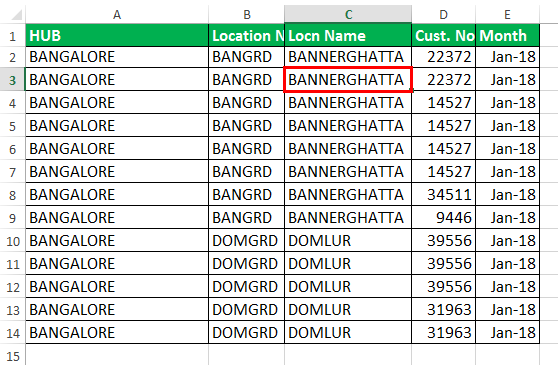Select row 15 header
558x365 pixels.
click(12, 355)
